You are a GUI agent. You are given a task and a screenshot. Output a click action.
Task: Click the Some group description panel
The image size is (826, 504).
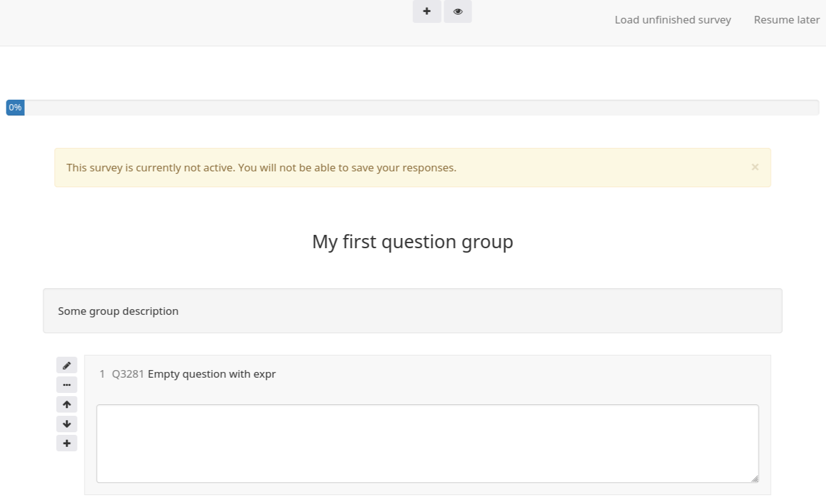tap(412, 311)
